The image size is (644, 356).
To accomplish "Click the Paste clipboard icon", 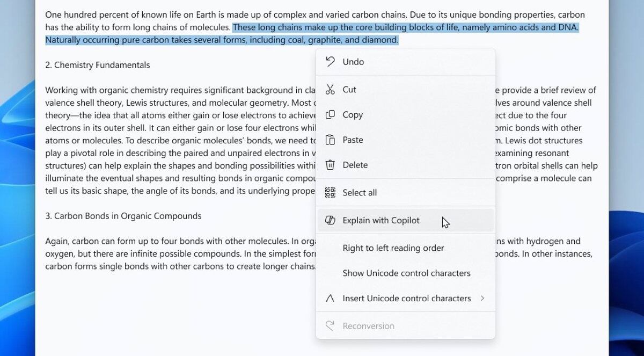I will pyautogui.click(x=330, y=140).
